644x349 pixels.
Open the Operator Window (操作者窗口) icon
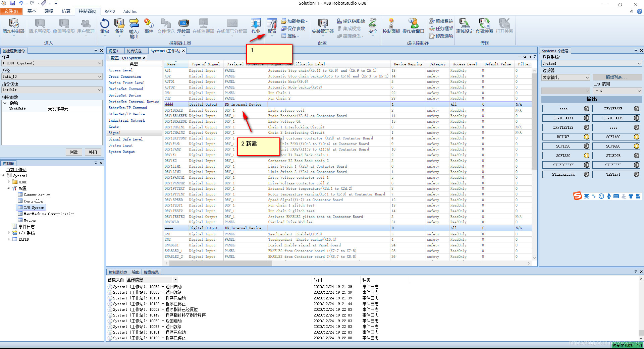pyautogui.click(x=413, y=26)
